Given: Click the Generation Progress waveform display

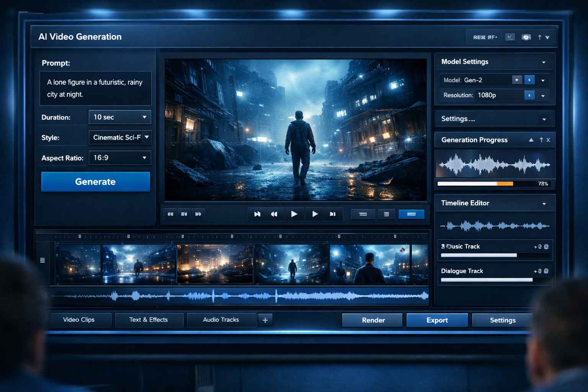Looking at the screenshot, I should (495, 165).
